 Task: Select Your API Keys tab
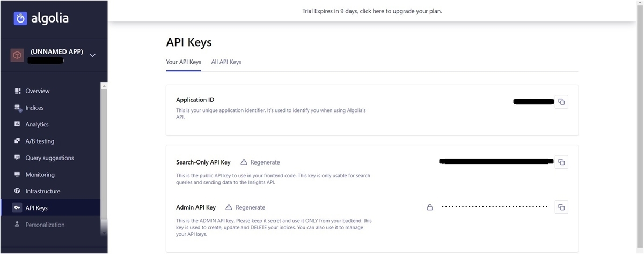184,62
